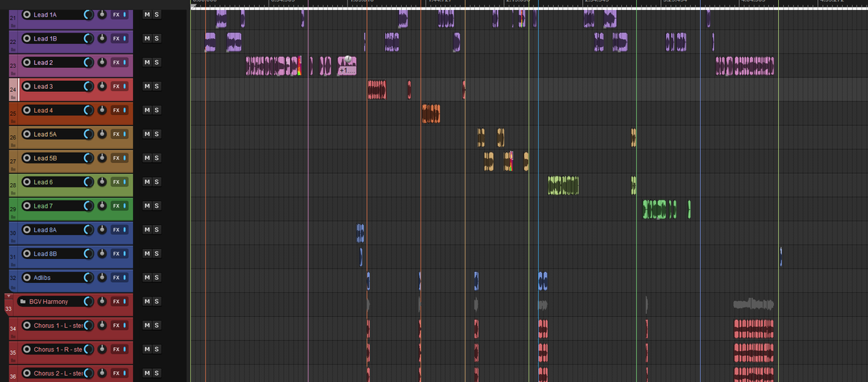The height and width of the screenshot is (382, 868).
Task: Select the large green clip on Lead 6 lane
Action: 563,185
